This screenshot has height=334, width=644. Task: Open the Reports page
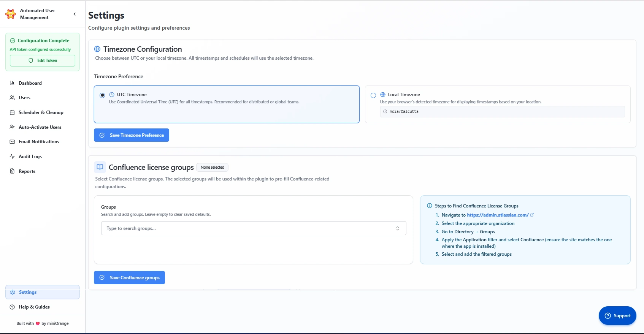43,171
